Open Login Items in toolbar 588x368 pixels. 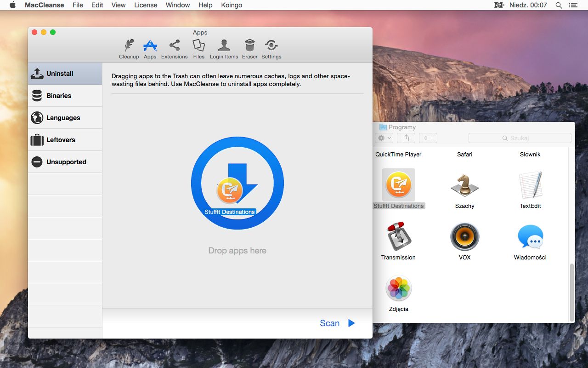click(224, 49)
